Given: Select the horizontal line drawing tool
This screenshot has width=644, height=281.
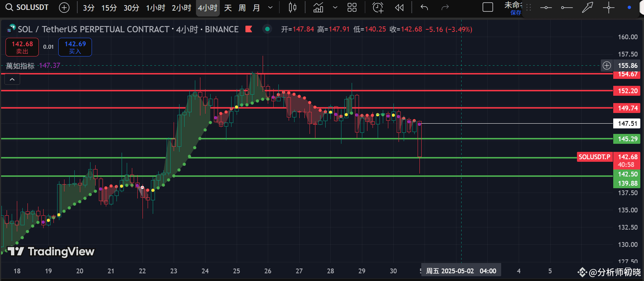Looking at the screenshot, I should tap(546, 7).
